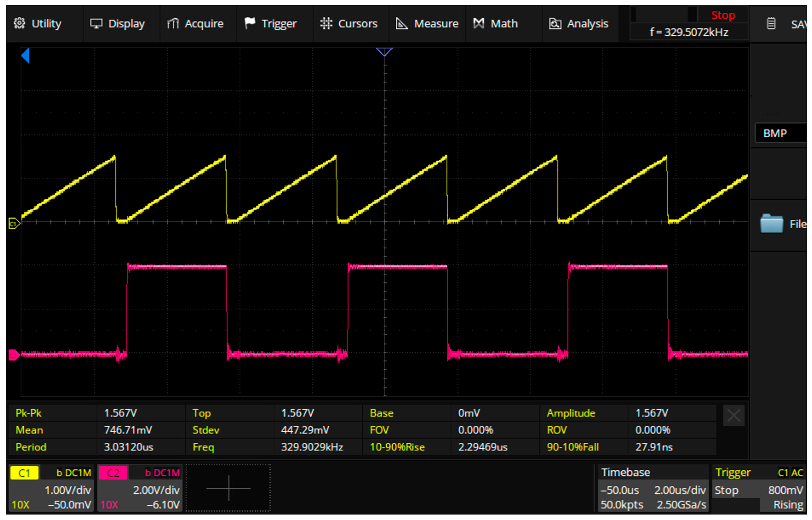The height and width of the screenshot is (520, 812).
Task: Click the Cursors grid icon
Action: click(x=326, y=23)
